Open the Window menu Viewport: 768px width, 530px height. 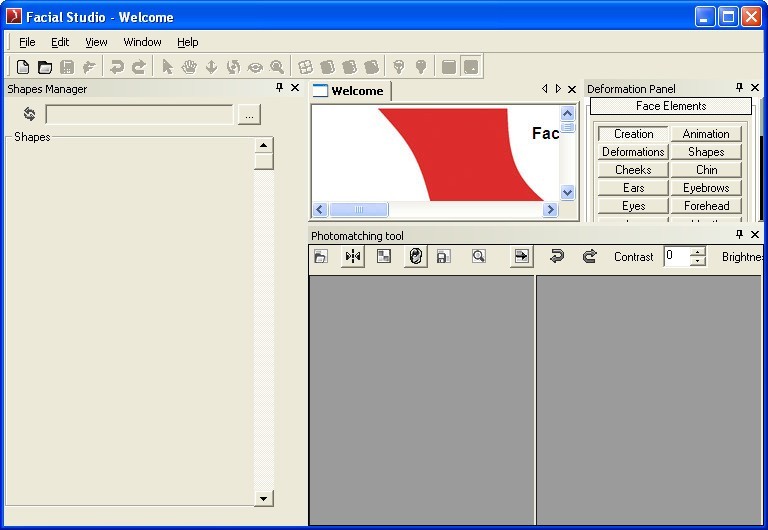click(142, 42)
